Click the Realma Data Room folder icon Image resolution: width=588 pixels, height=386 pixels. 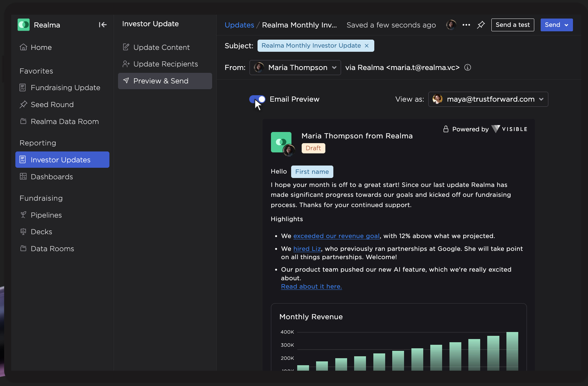tap(23, 121)
